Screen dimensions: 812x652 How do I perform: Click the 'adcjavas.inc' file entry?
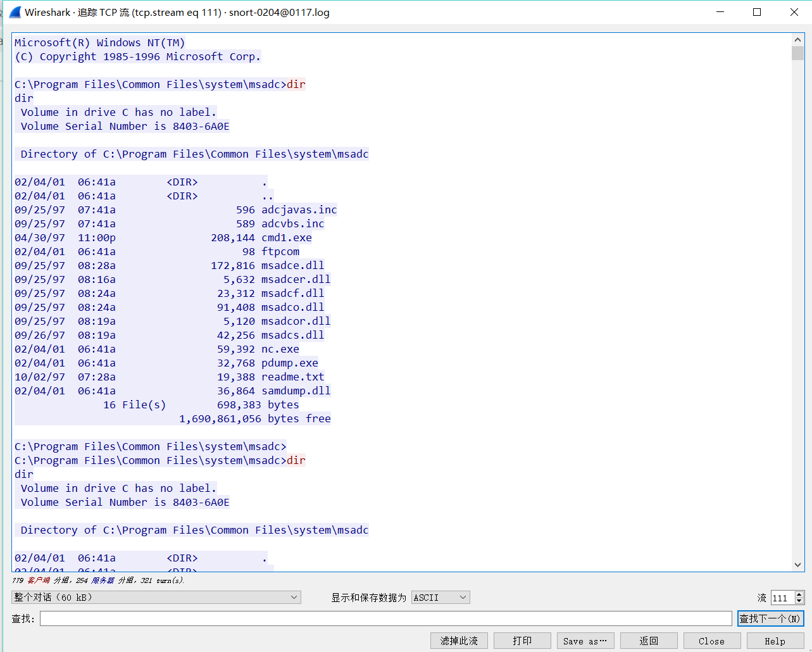(299, 210)
